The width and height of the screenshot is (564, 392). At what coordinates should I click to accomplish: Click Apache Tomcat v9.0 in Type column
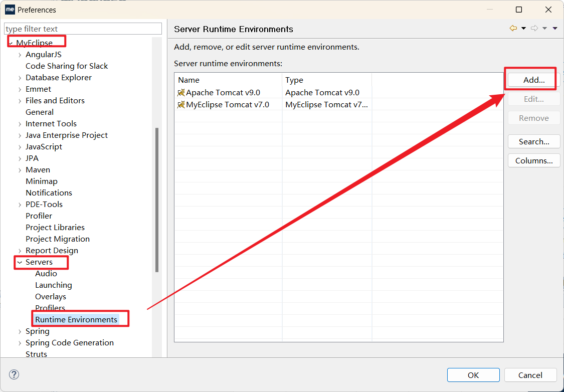(322, 92)
